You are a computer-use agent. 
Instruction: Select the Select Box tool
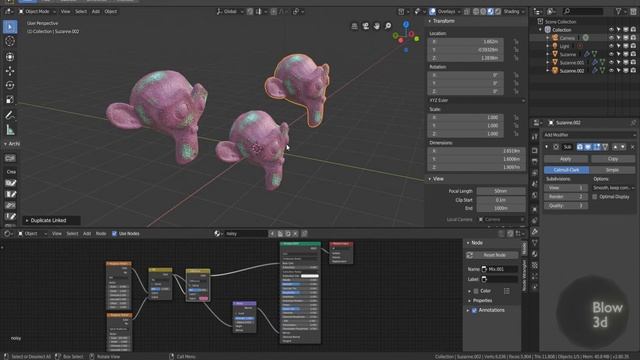point(10,27)
